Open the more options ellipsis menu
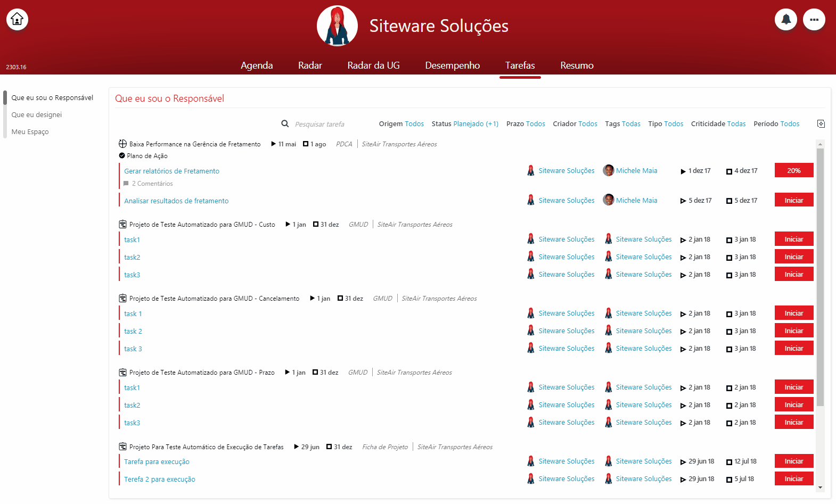This screenshot has height=504, width=836. pos(814,20)
